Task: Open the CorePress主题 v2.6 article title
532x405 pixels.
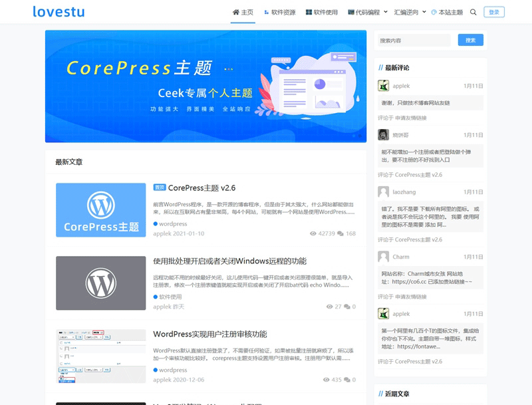Action: point(202,188)
